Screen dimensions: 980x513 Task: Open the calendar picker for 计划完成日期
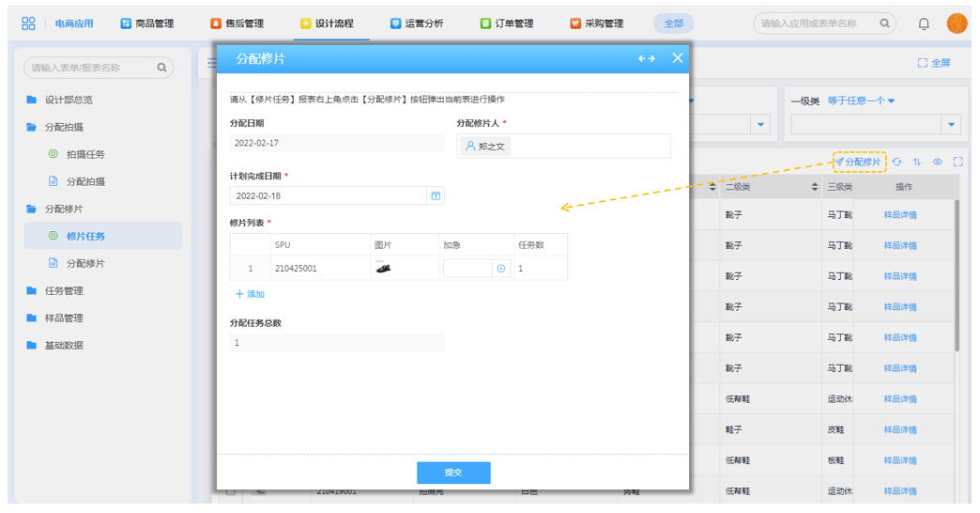[x=436, y=195]
